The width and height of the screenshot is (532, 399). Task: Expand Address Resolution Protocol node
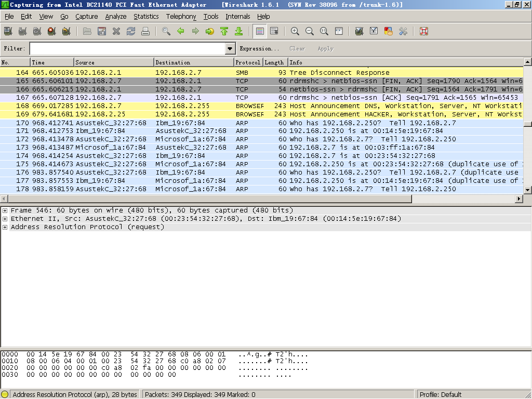point(5,228)
